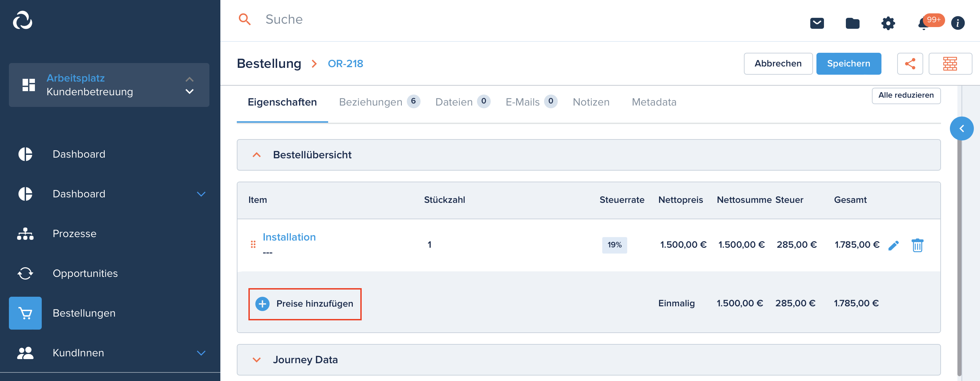Click Preise hinzufügen label
The height and width of the screenshot is (381, 980).
coord(314,304)
